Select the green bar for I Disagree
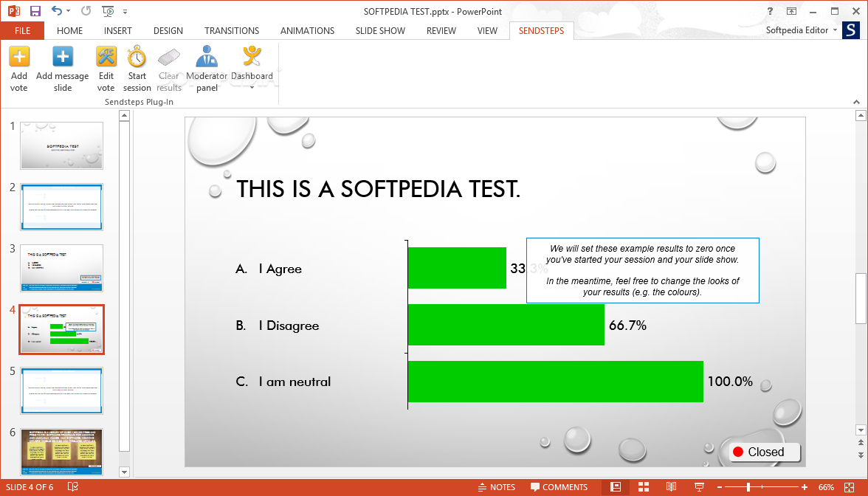This screenshot has height=496, width=868. [506, 325]
